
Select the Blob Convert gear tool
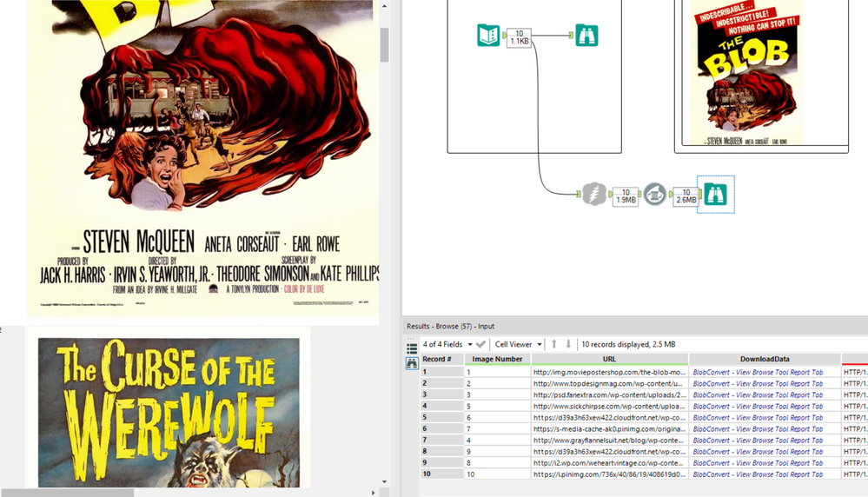(655, 195)
